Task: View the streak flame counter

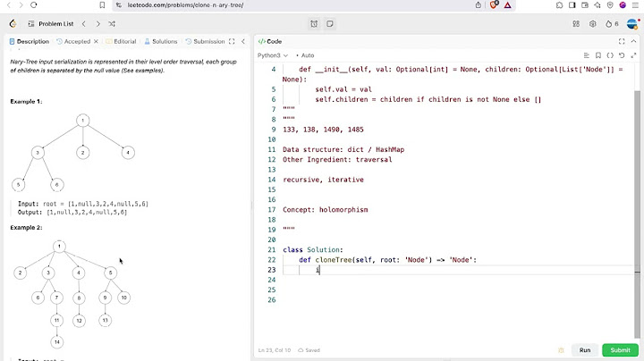Action: click(612, 24)
